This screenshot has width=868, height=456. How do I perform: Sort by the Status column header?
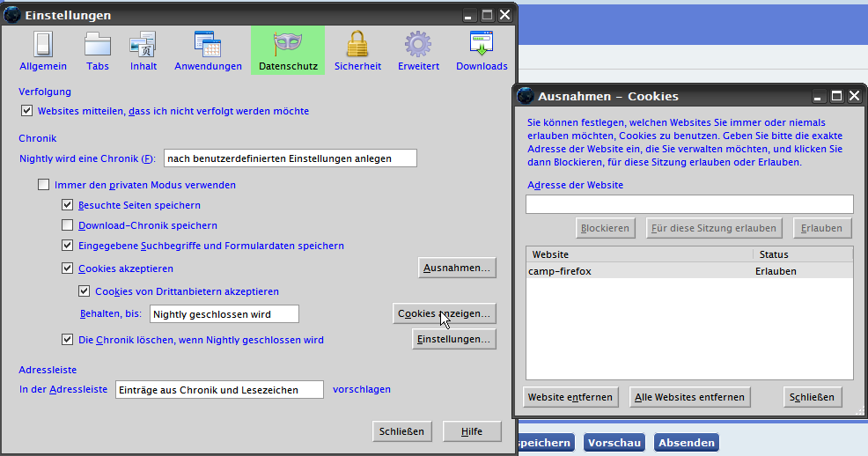pyautogui.click(x=803, y=254)
